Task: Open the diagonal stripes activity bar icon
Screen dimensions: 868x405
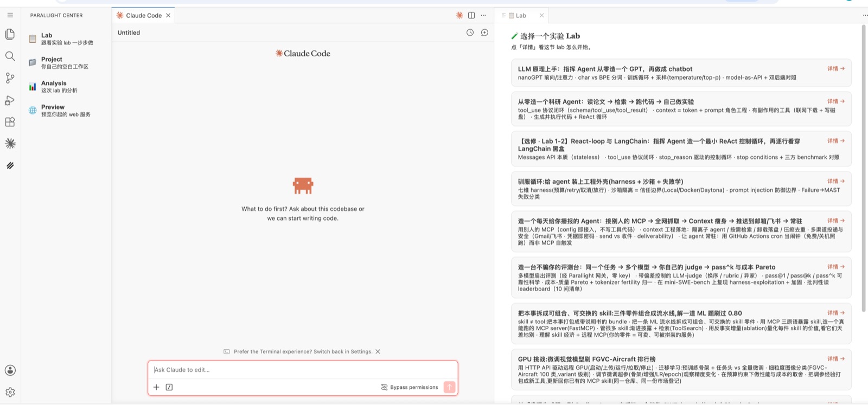Action: 10,165
